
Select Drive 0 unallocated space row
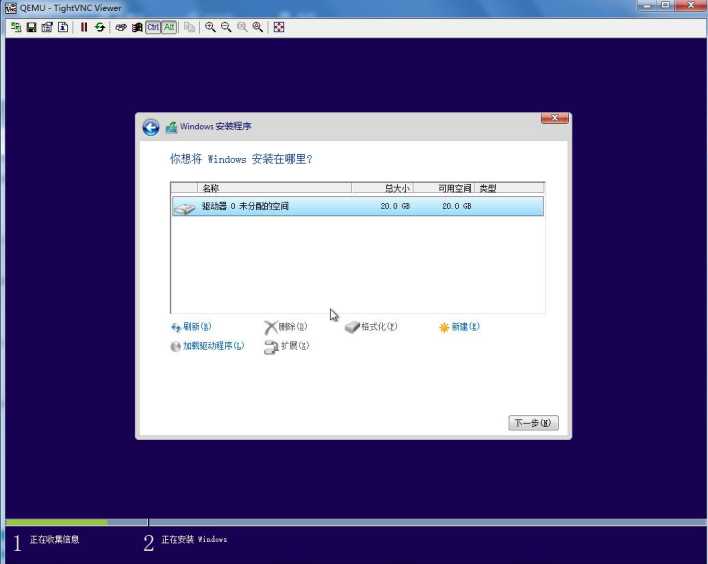click(358, 206)
